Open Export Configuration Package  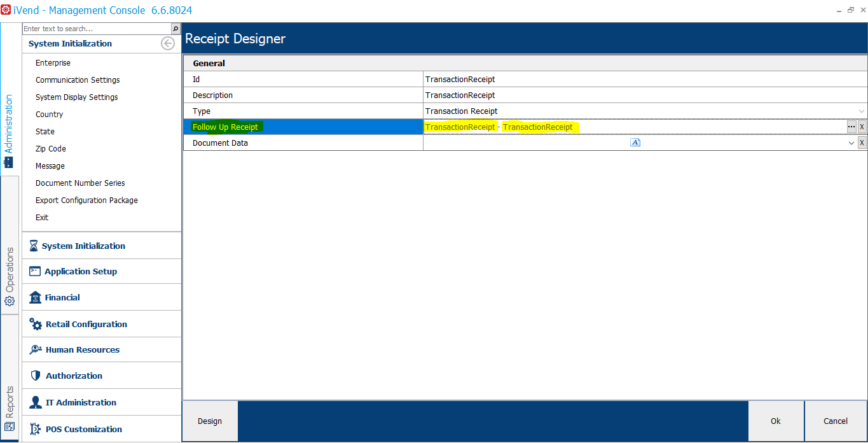(86, 200)
